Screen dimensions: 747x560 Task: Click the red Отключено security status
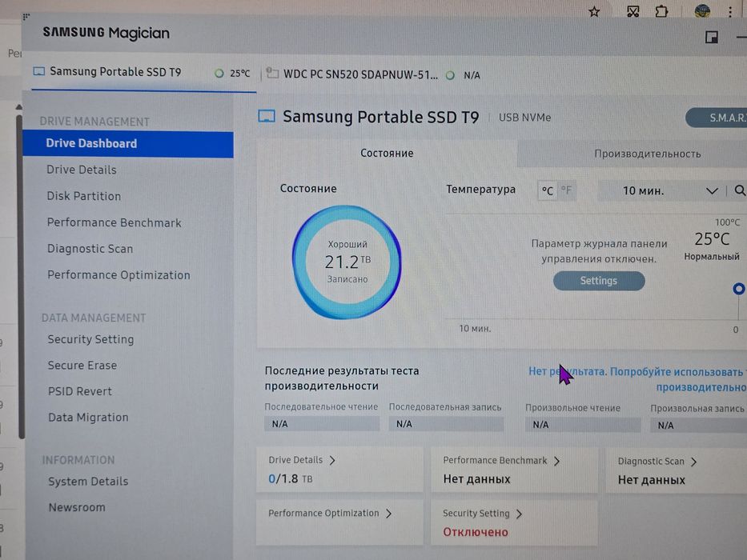click(476, 532)
